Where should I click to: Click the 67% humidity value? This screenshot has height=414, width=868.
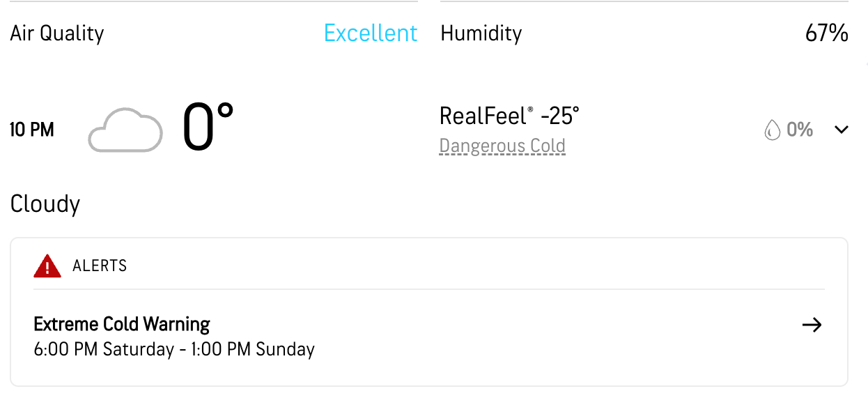pyautogui.click(x=826, y=33)
